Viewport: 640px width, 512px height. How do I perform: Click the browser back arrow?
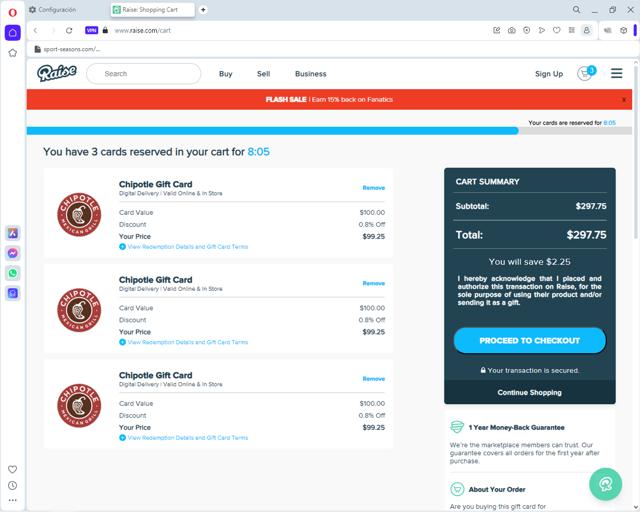(36, 31)
